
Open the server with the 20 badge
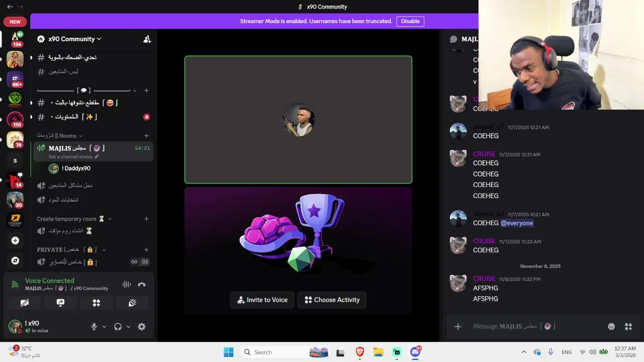[15, 200]
